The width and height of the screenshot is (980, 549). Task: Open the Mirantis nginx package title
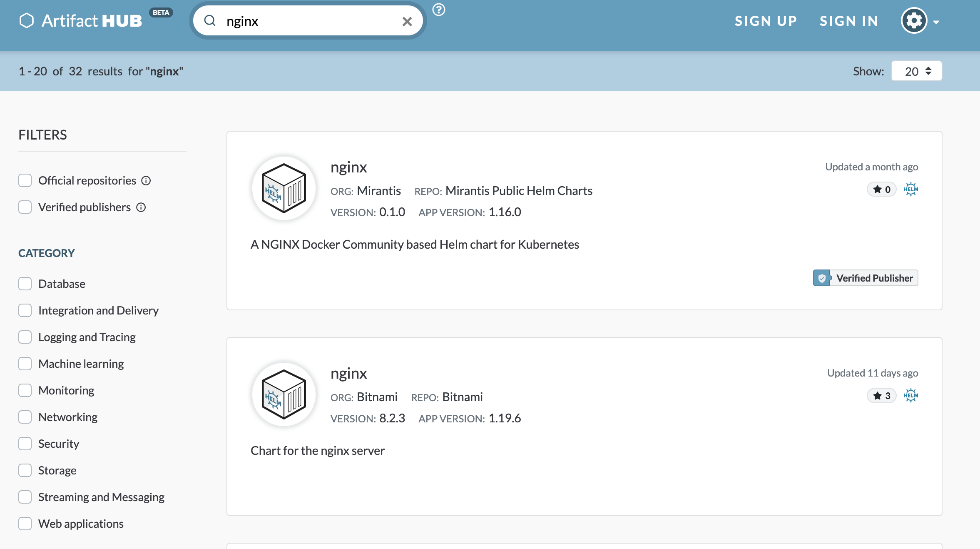click(x=349, y=167)
